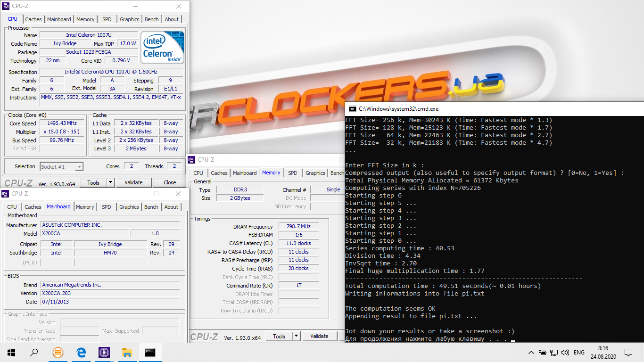Select SPD tab in the Mainboard window
644x362 pixels.
point(107,207)
